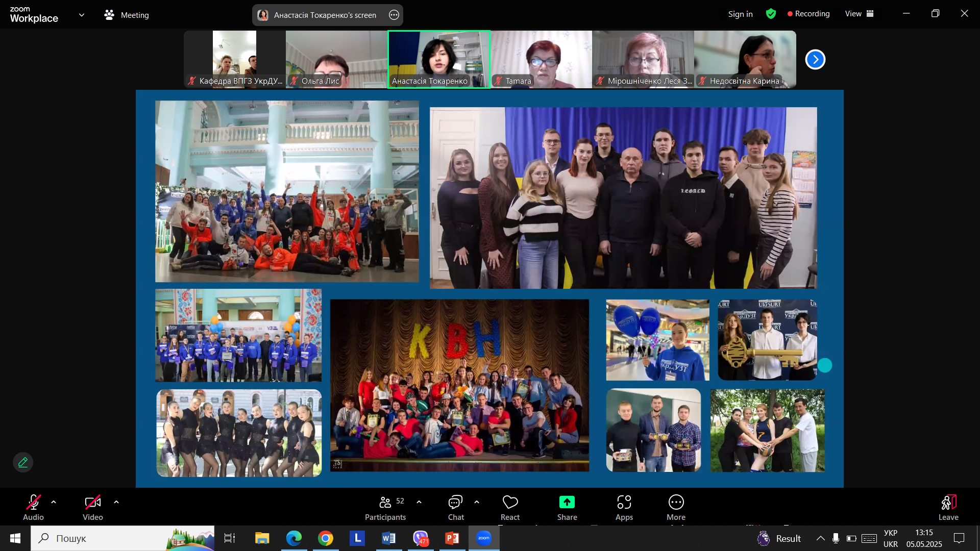
Task: Select Мірошніченко Леся video tile
Action: [643, 59]
